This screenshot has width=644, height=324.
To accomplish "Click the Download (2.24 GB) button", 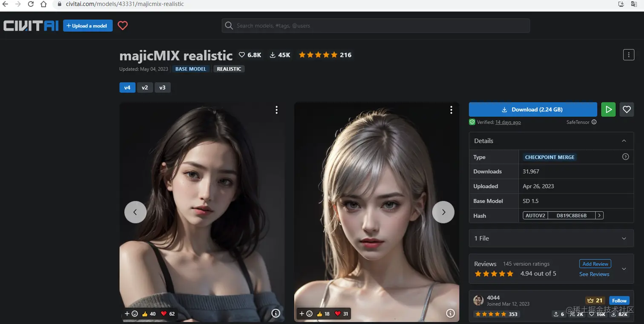I will click(533, 109).
